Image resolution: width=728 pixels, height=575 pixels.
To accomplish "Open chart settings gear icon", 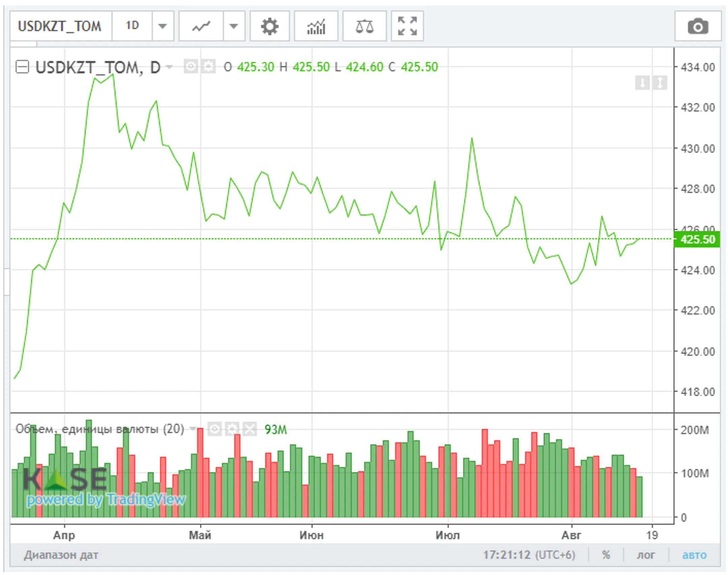I will 269,26.
